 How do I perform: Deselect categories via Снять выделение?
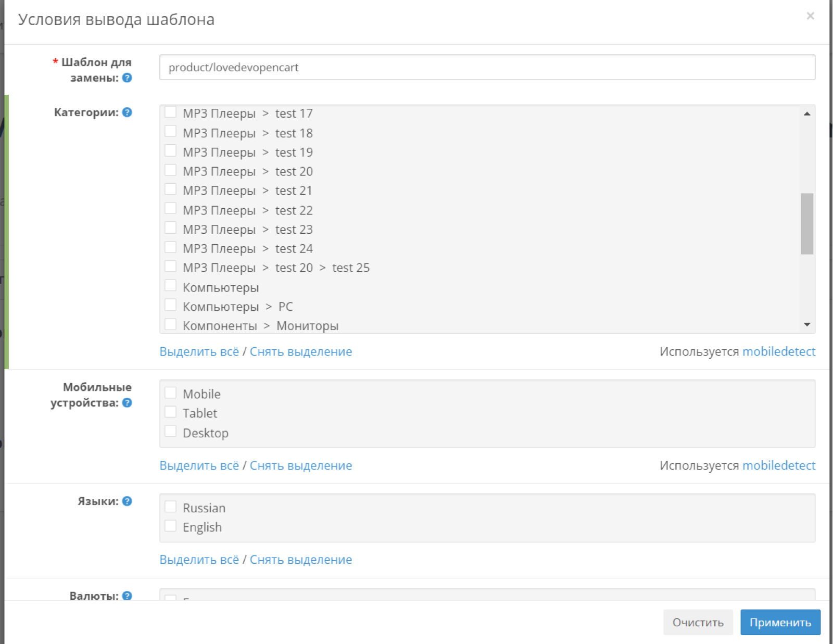(x=301, y=352)
